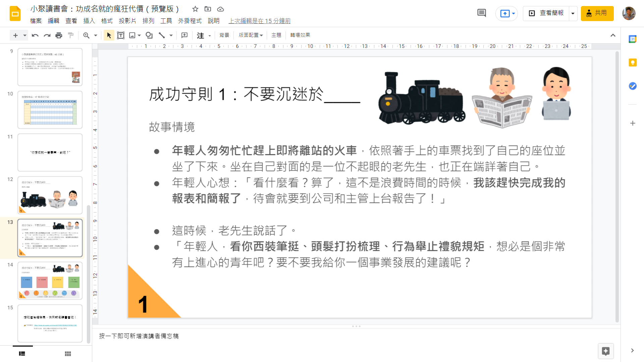Open the Google Keep side panel icon

pyautogui.click(x=633, y=63)
